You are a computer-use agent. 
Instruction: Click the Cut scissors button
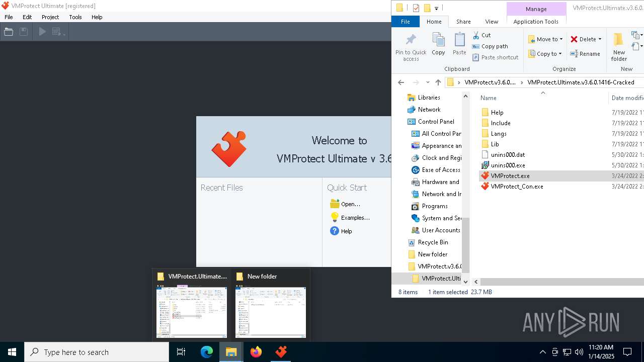pyautogui.click(x=481, y=35)
